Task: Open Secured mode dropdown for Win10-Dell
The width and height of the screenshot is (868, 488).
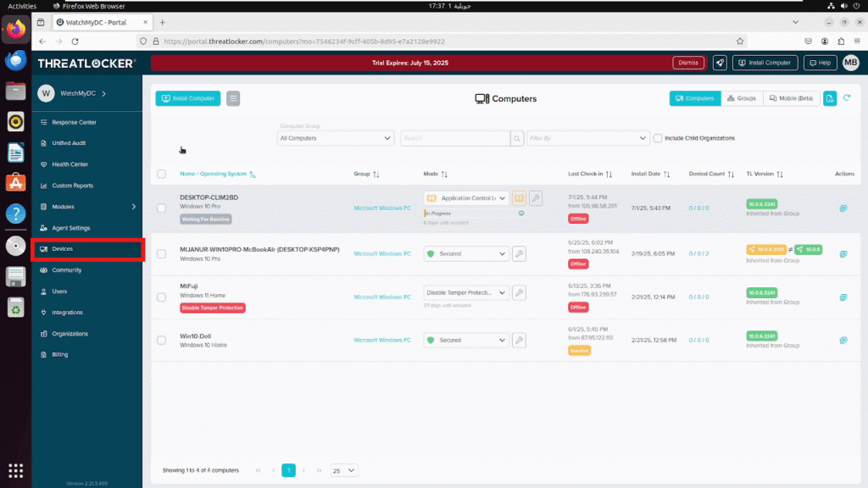Action: (x=466, y=341)
